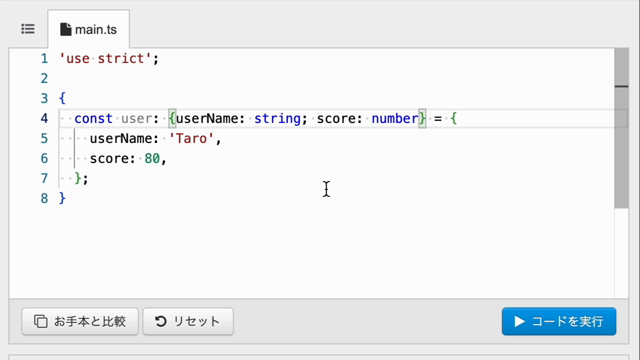Click the editor vertical scrollbar thumb

pyautogui.click(x=621, y=128)
